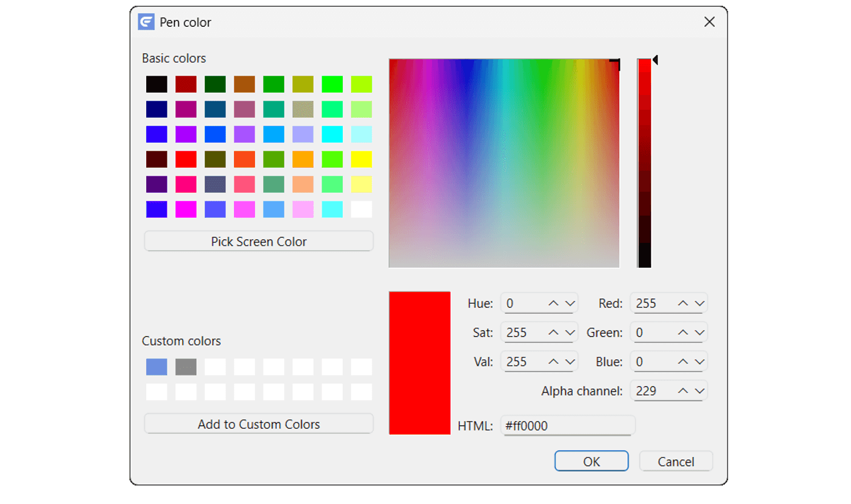Decrease the Green value with down arrow
This screenshot has width=851, height=504.
(x=700, y=332)
